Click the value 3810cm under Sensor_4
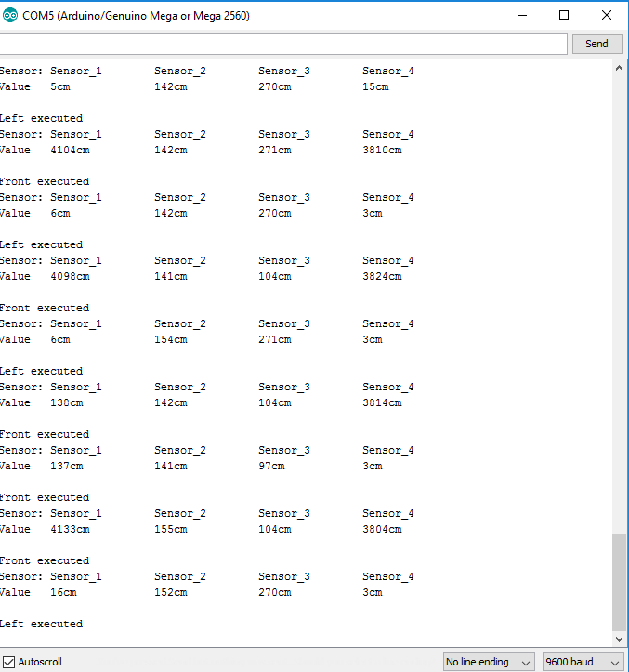This screenshot has width=629, height=672. pyautogui.click(x=382, y=150)
